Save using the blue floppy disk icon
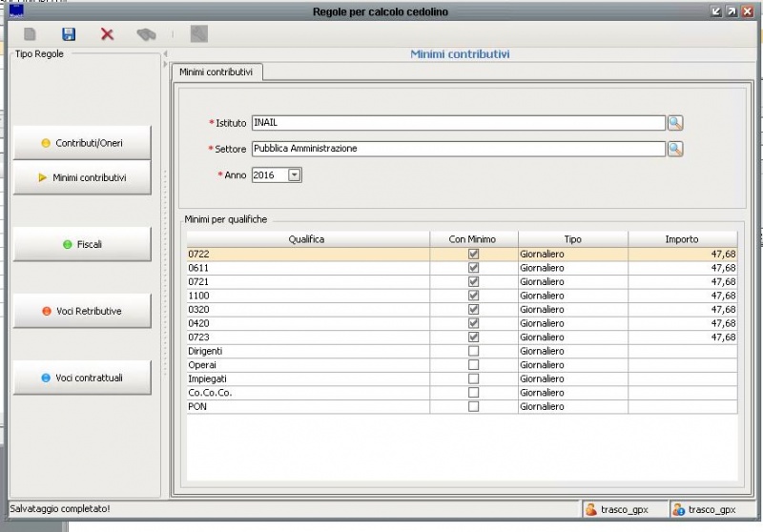Screen dimensions: 763x532 69,34
